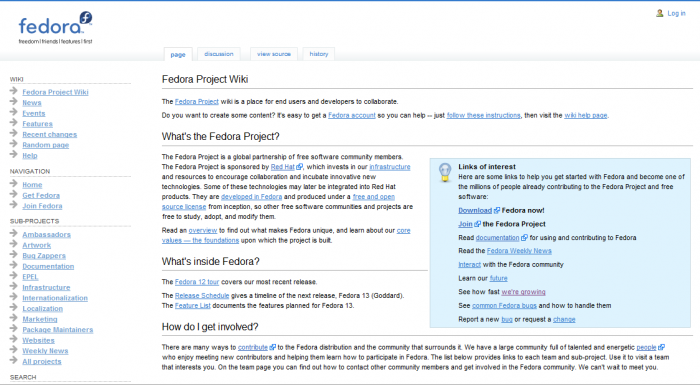
Task: Open the overview link
Action: click(x=203, y=230)
